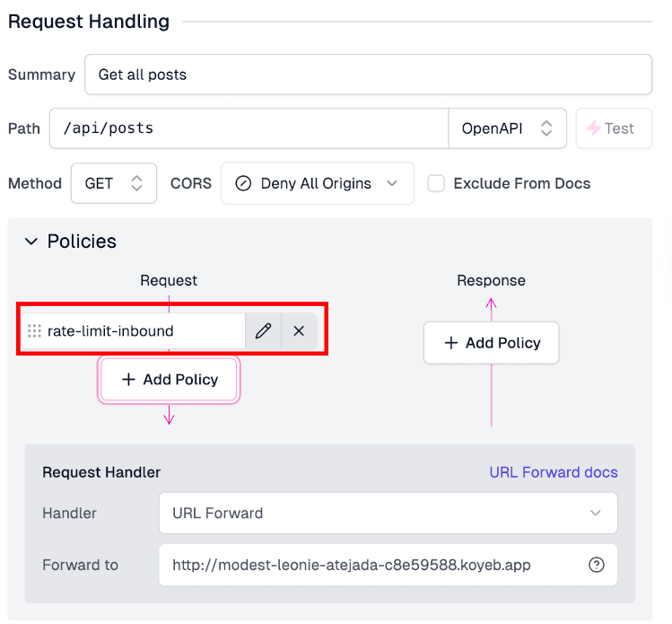Remove the rate-limit-inbound policy with X icon
The height and width of the screenshot is (624, 672).
click(x=299, y=331)
